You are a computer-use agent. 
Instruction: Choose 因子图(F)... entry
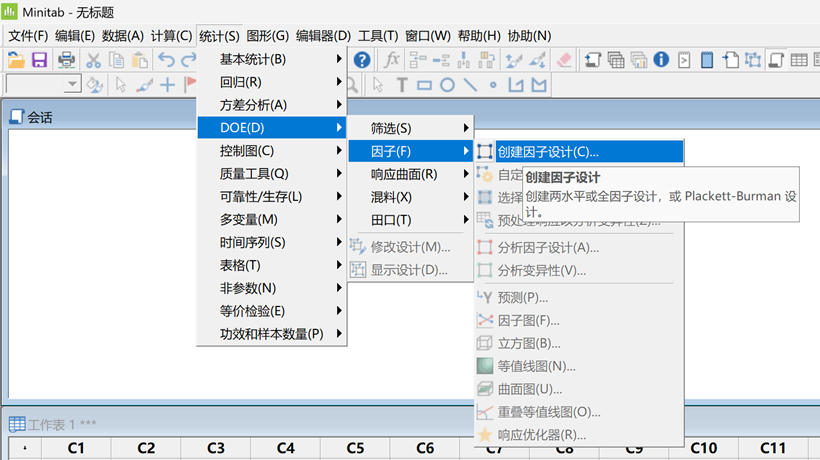pyautogui.click(x=579, y=320)
